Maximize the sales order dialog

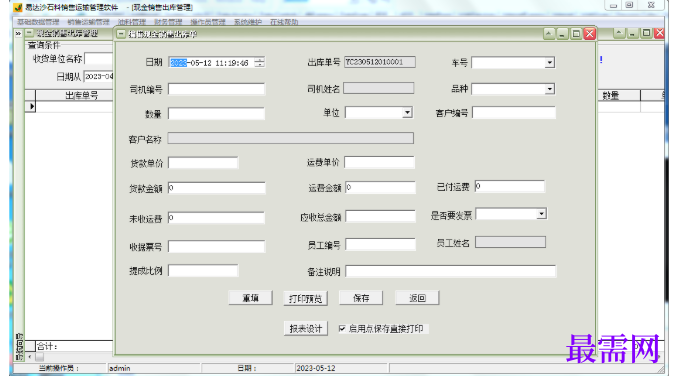576,34
